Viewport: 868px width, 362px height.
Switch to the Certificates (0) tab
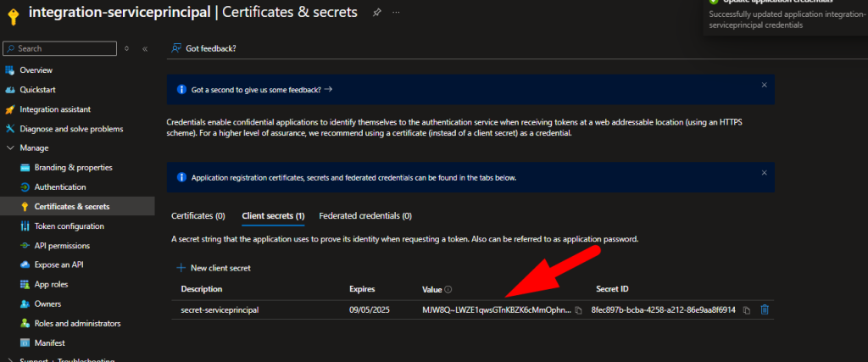point(198,216)
